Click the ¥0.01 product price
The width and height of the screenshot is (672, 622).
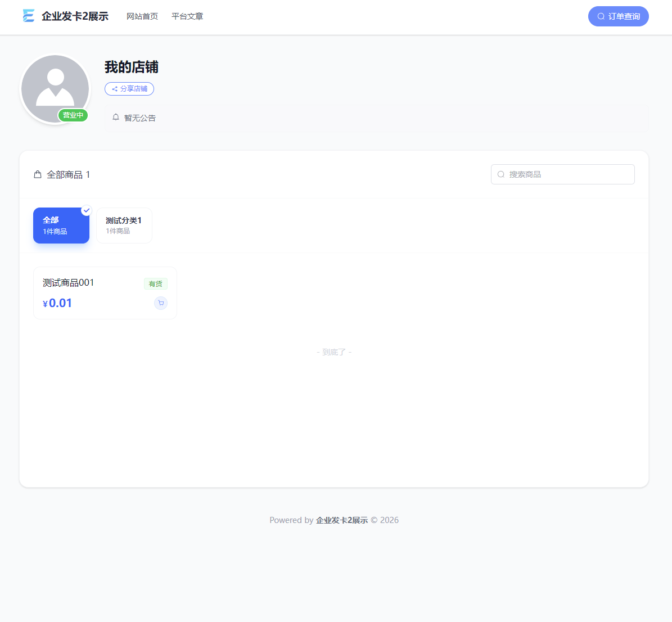[x=58, y=303]
